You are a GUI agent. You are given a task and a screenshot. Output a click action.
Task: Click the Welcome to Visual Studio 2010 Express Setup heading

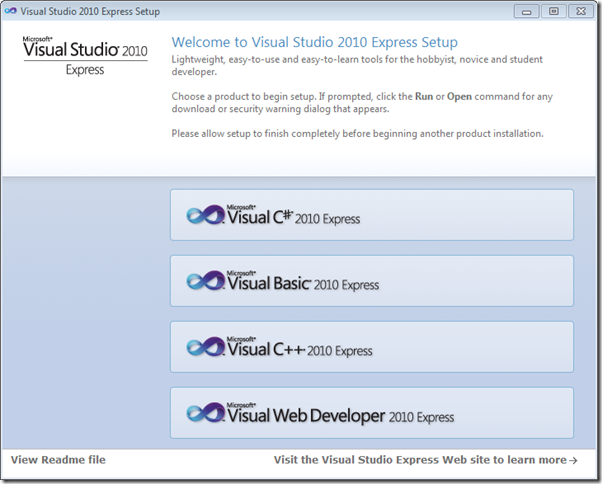314,42
